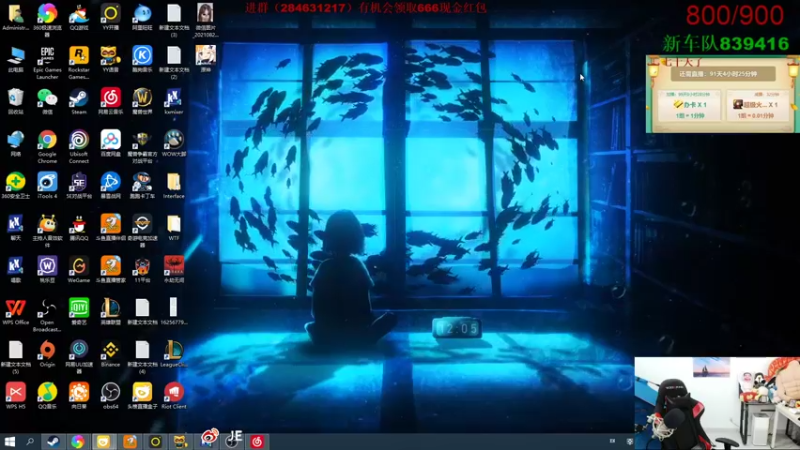Open the 阿里旺旺 desktop shortcut
Screen dimensions: 800x450
pos(142,17)
